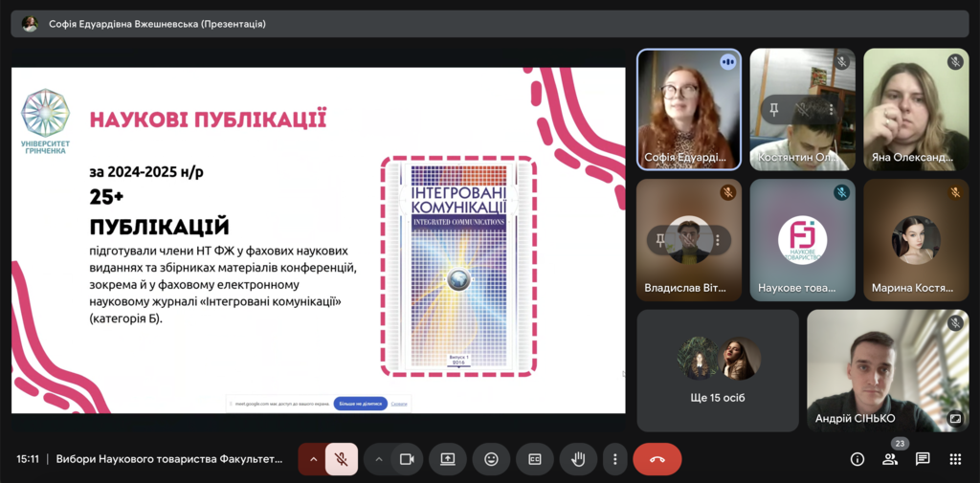Image resolution: width=980 pixels, height=483 pixels.
Task: Open the three-dot more options menu
Action: click(x=615, y=459)
